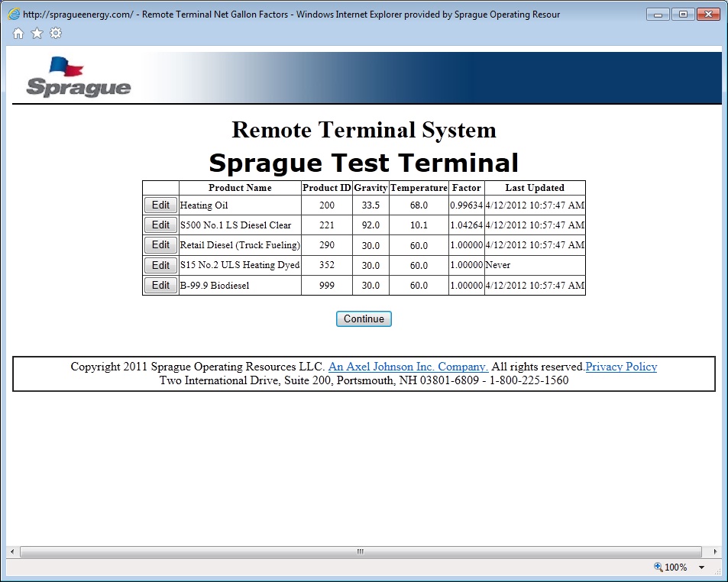Click Heating Oil's last updated timestamp
Screen dimensions: 728x582
tap(535, 205)
